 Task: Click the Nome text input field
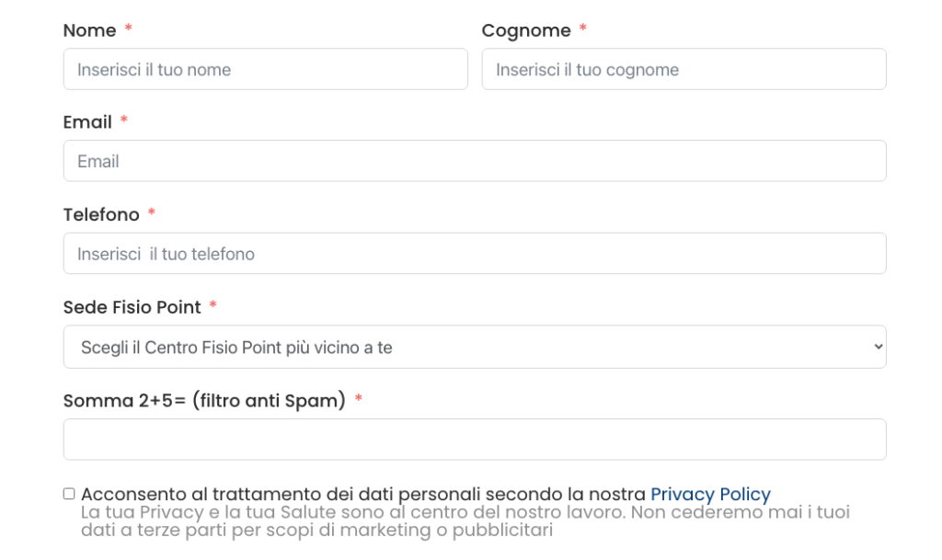click(265, 69)
